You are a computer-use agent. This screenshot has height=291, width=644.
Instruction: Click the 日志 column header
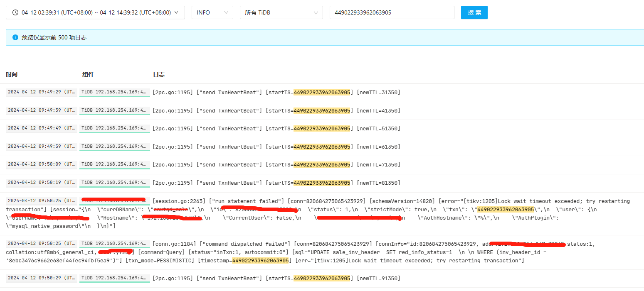coord(159,74)
